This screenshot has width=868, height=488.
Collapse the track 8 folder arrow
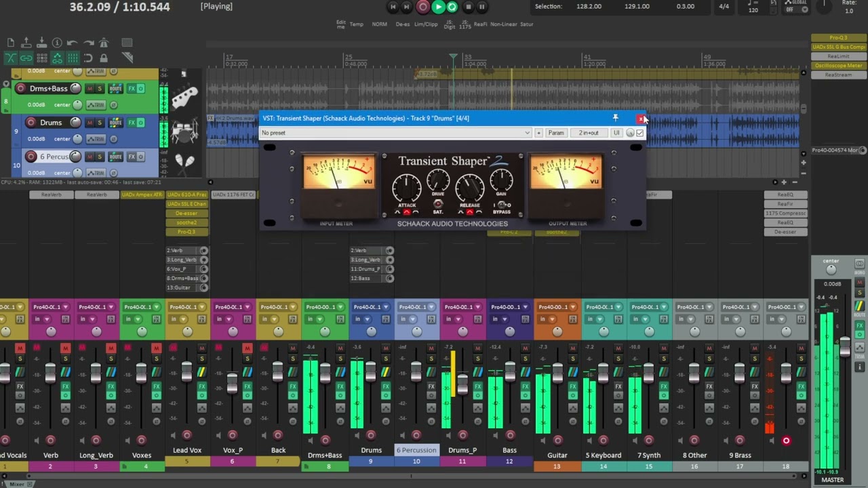tap(6, 84)
